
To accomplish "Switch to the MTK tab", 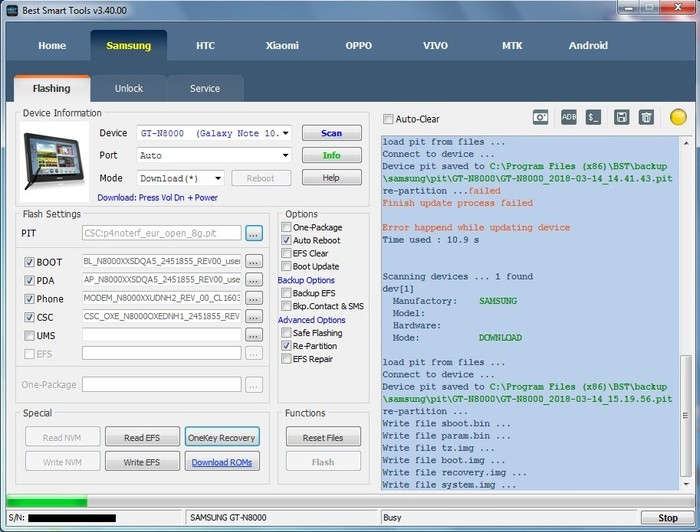I will pos(512,46).
